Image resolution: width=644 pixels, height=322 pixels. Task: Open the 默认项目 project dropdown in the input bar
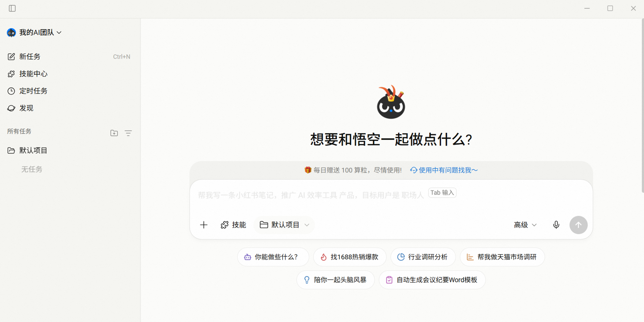(x=284, y=225)
